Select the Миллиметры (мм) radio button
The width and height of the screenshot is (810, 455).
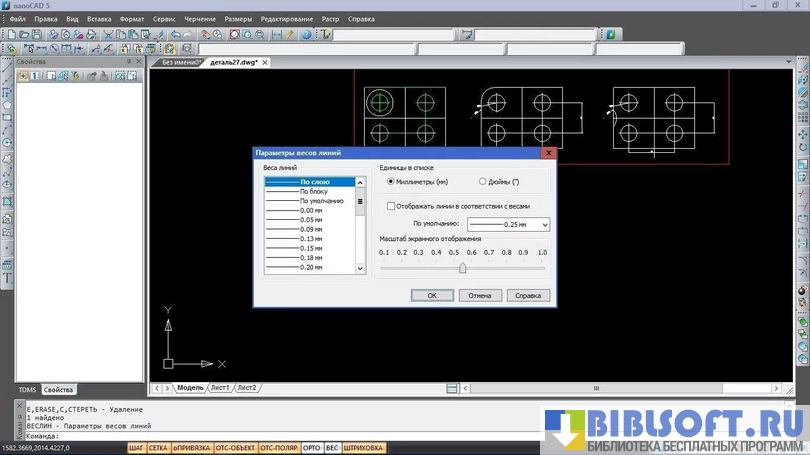[x=390, y=182]
